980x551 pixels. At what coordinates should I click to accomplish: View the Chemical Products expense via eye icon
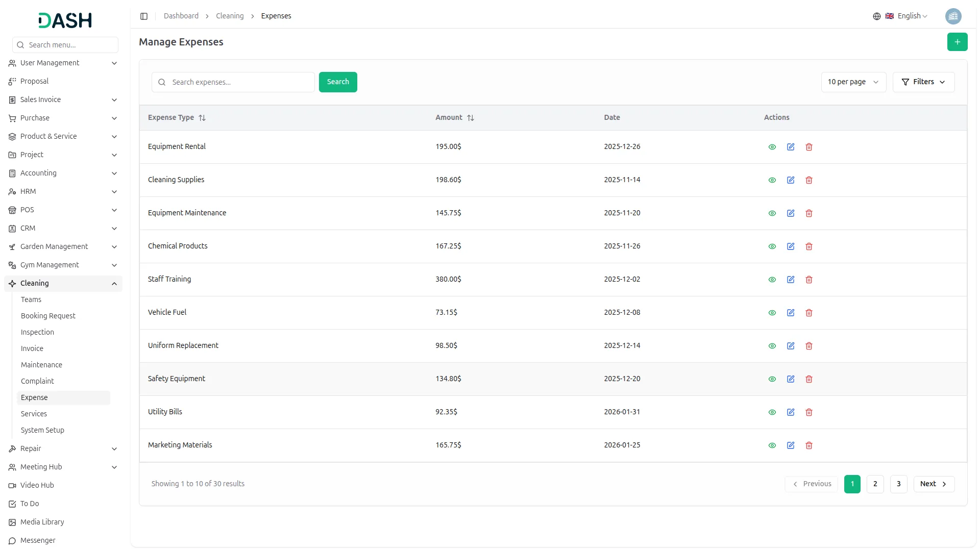click(x=772, y=246)
